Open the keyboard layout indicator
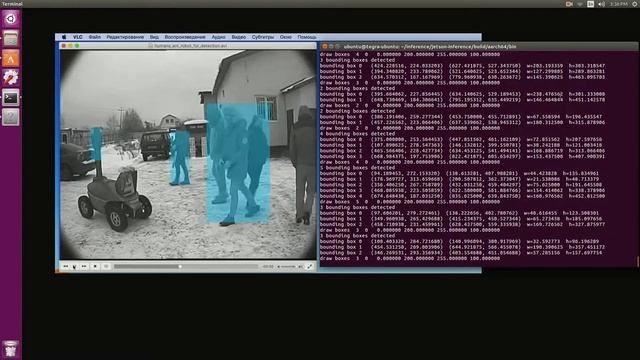Image resolution: width=640 pixels, height=360 pixels. click(x=590, y=4)
